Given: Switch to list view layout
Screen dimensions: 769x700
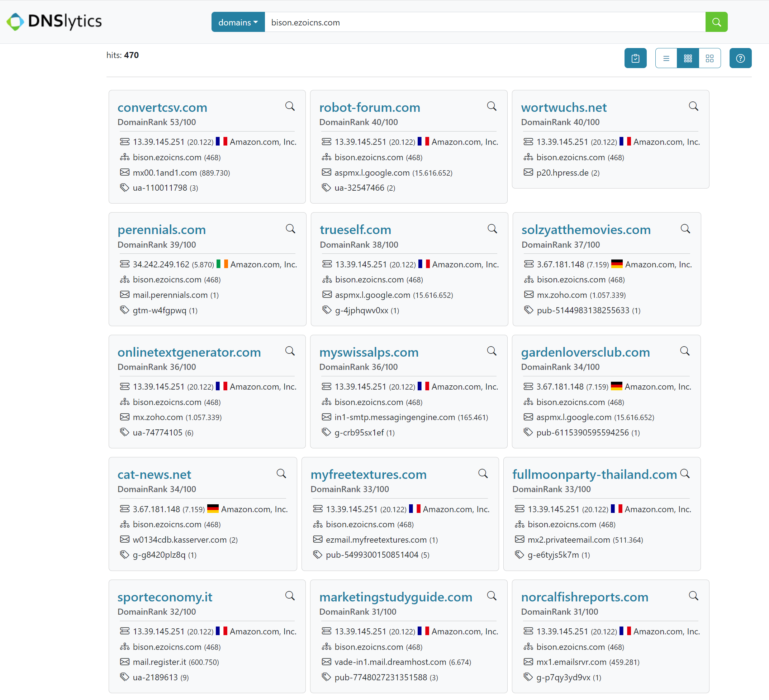Looking at the screenshot, I should [x=666, y=58].
